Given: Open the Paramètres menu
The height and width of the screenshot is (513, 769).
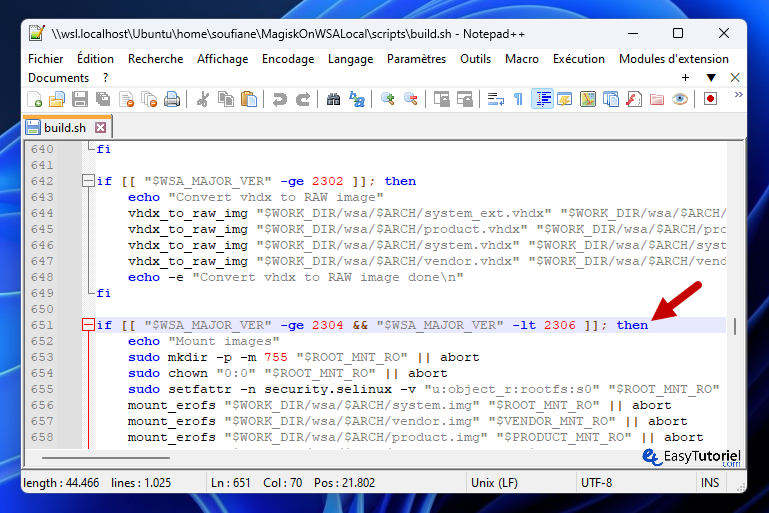Looking at the screenshot, I should pos(416,59).
